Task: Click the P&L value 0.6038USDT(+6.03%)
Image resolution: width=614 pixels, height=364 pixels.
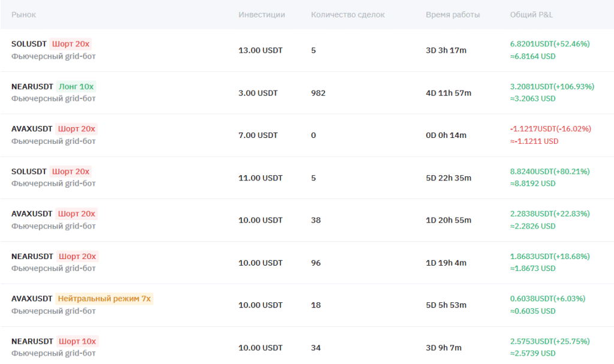Action: [x=548, y=299]
